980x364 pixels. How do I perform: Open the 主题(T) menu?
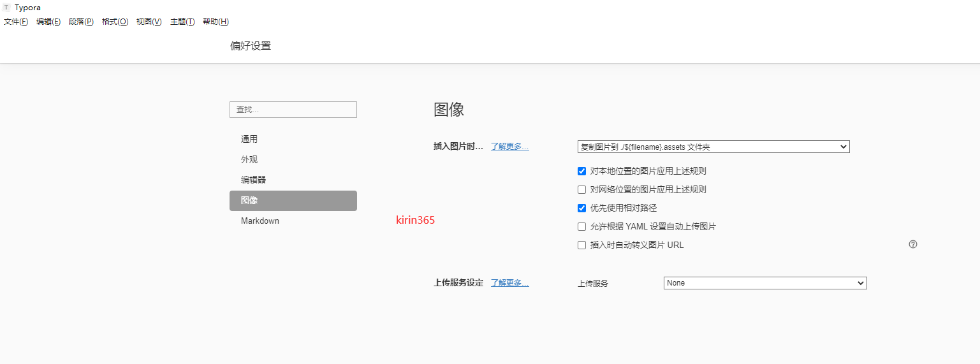tap(182, 22)
